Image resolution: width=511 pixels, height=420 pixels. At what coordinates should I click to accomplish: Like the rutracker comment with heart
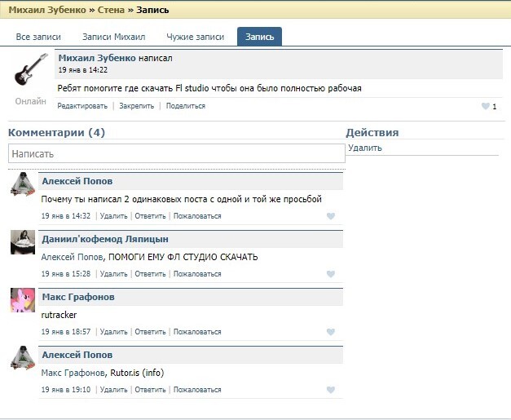[x=330, y=332]
